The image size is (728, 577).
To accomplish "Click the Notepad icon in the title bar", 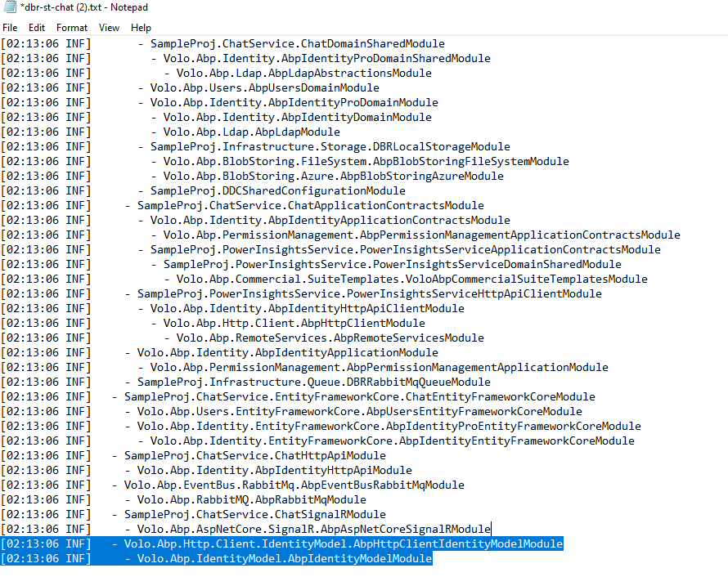I will click(10, 7).
